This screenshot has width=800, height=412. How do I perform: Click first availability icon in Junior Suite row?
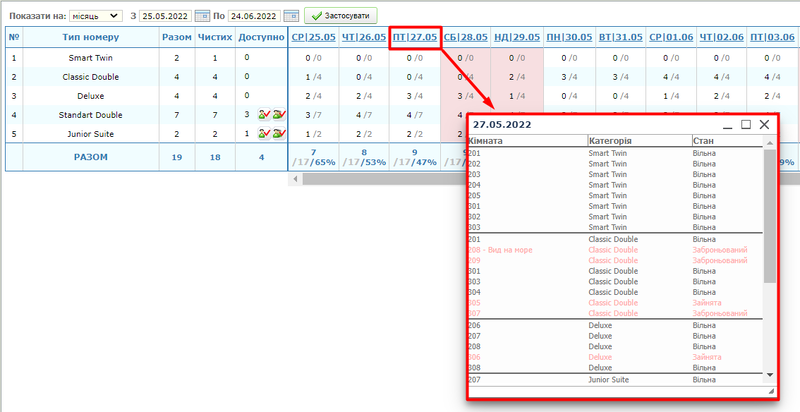pos(264,133)
